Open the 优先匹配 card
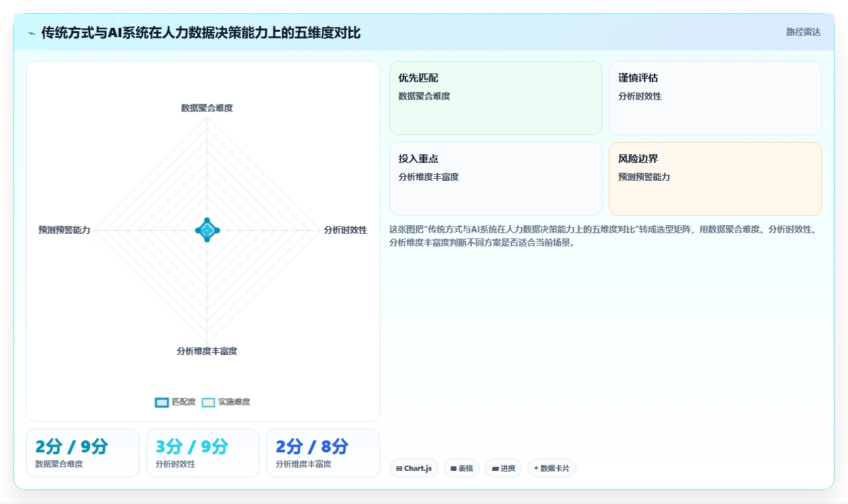848x504 pixels. pyautogui.click(x=496, y=98)
